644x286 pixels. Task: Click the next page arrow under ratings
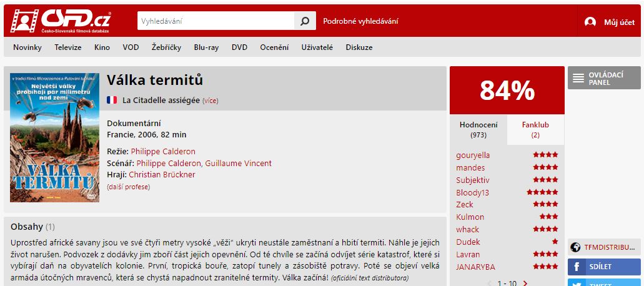click(525, 283)
